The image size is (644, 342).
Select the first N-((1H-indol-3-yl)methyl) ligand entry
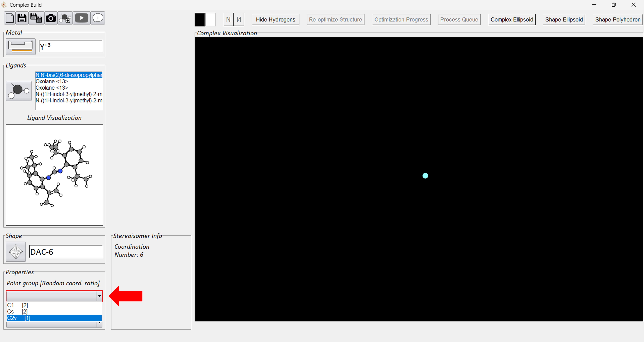click(69, 94)
